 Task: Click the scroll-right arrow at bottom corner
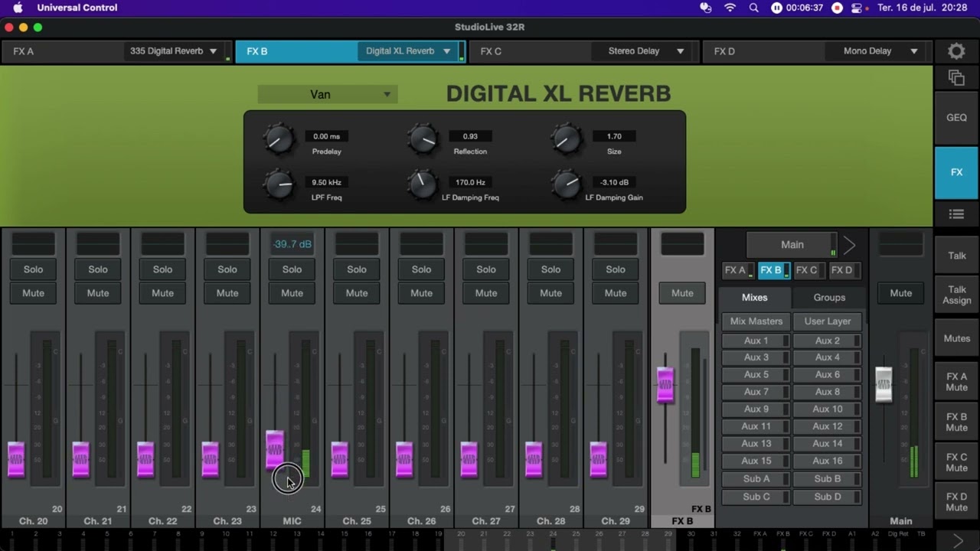tap(957, 541)
